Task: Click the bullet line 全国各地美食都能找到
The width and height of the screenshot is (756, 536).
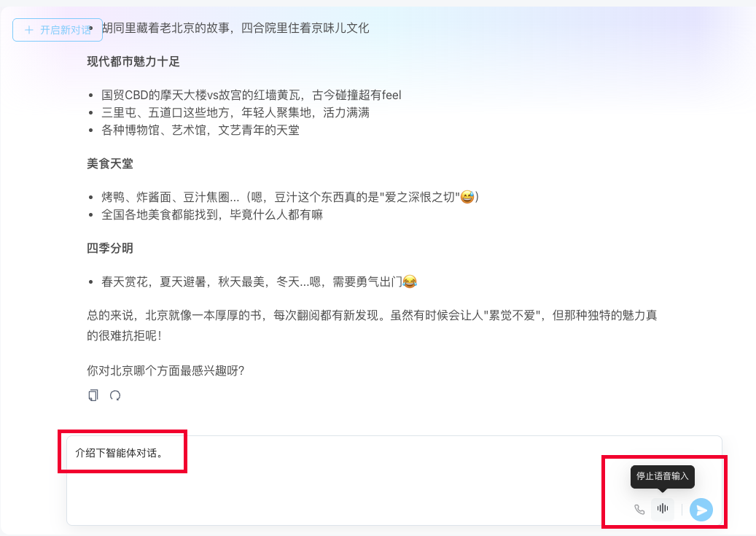Action: [211, 214]
